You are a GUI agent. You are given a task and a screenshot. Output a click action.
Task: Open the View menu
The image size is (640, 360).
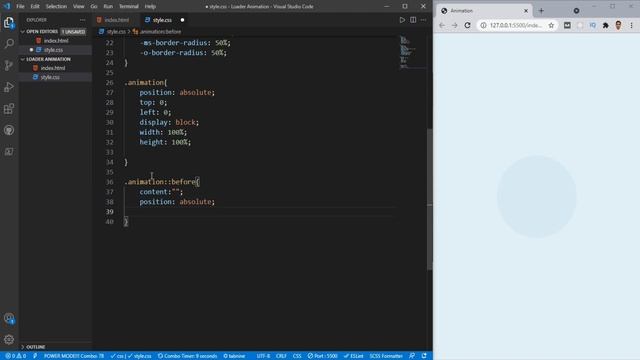(78, 7)
